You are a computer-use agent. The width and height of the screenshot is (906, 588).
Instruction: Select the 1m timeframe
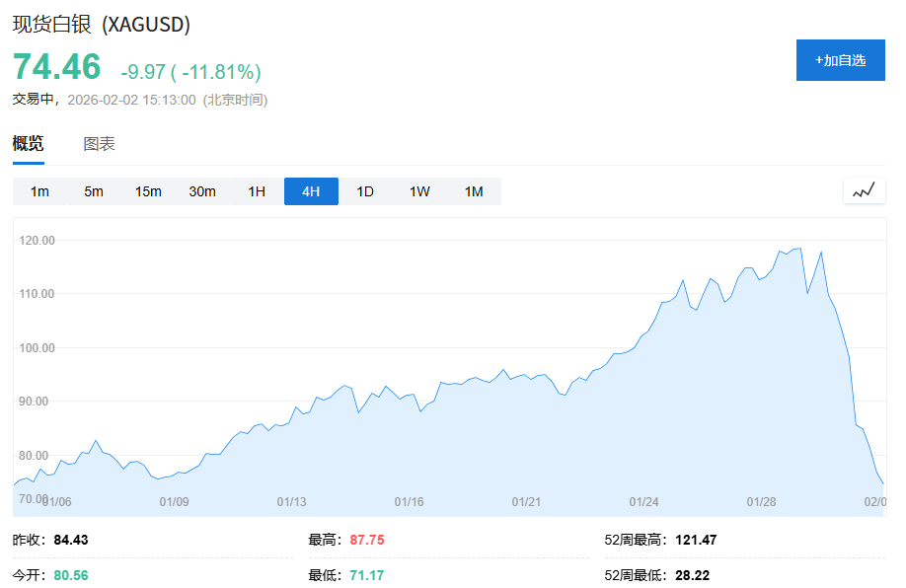[39, 191]
